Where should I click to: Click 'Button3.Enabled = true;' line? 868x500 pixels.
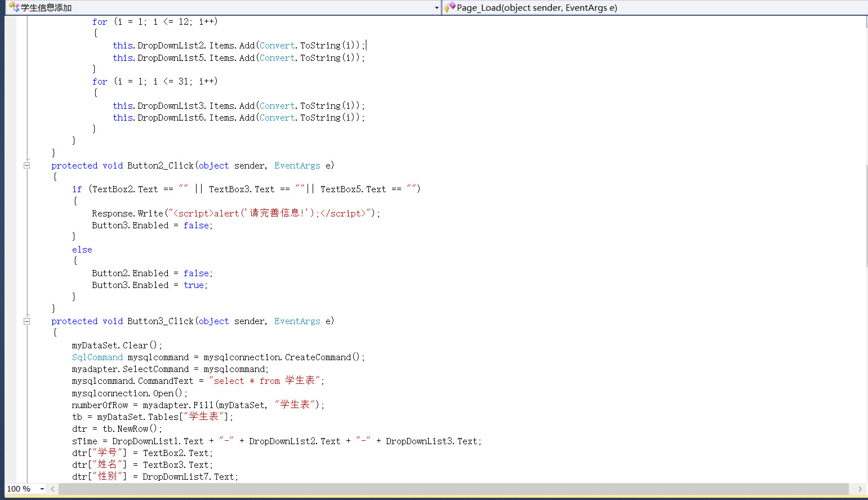click(x=150, y=285)
